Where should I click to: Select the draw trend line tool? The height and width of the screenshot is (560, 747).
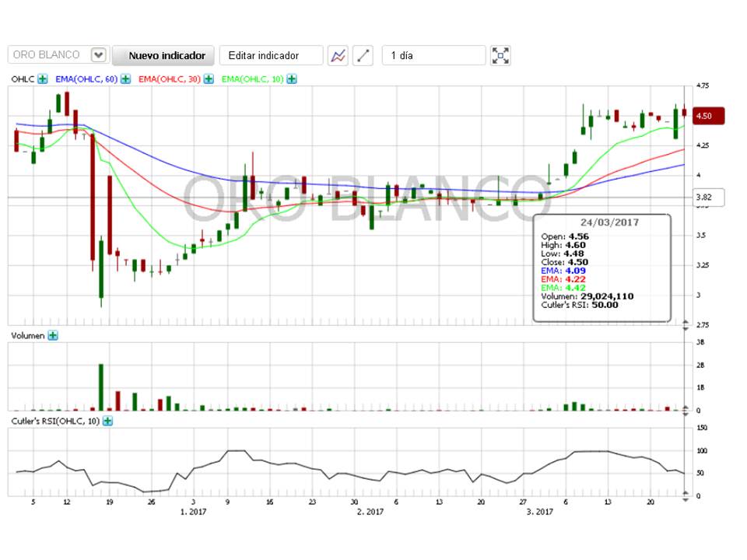363,56
